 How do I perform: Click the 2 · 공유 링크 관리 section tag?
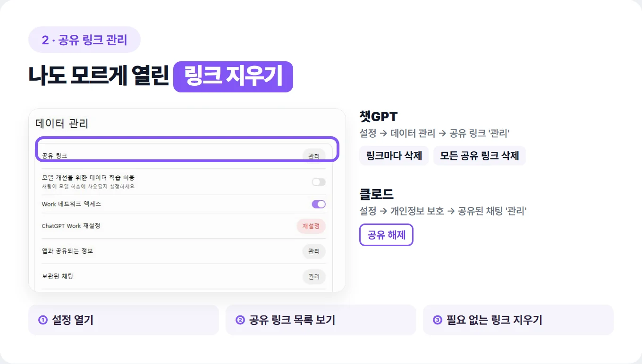84,40
